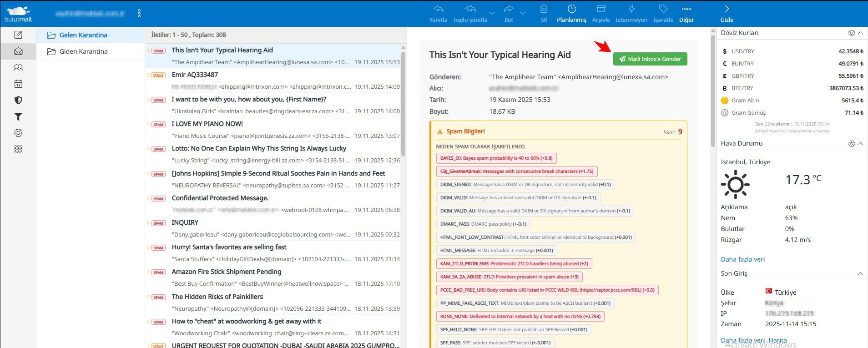Click the İstenmeyen junk lightning icon
The image size is (868, 348).
(631, 9)
